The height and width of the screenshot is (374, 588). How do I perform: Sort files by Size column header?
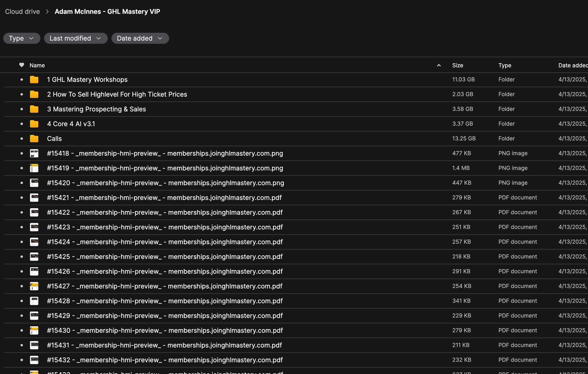click(457, 65)
